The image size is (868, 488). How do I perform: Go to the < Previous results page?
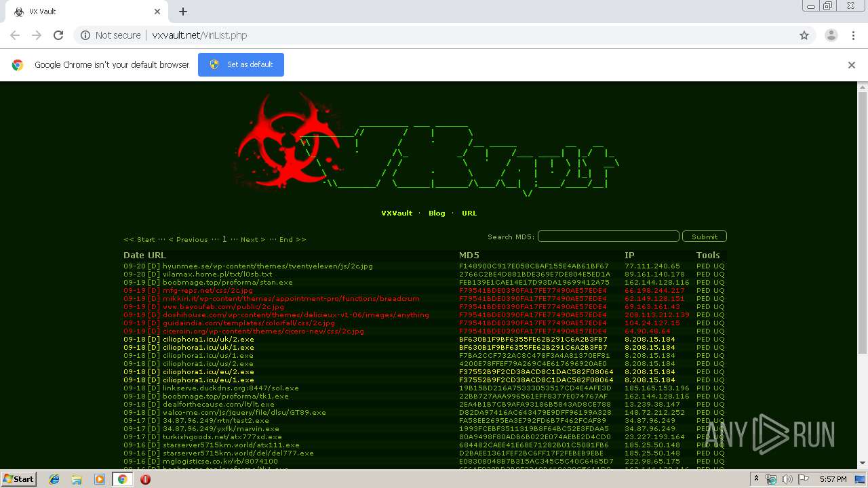pyautogui.click(x=188, y=239)
